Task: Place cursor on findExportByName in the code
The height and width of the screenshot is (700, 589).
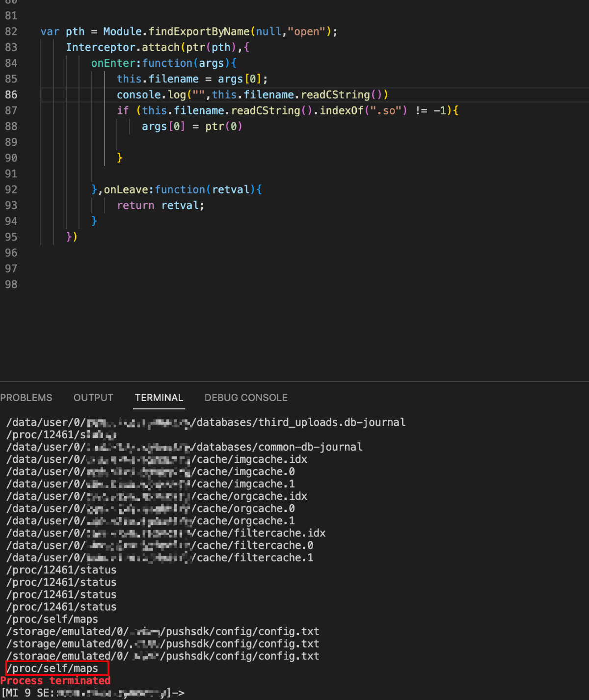Action: pyautogui.click(x=199, y=31)
